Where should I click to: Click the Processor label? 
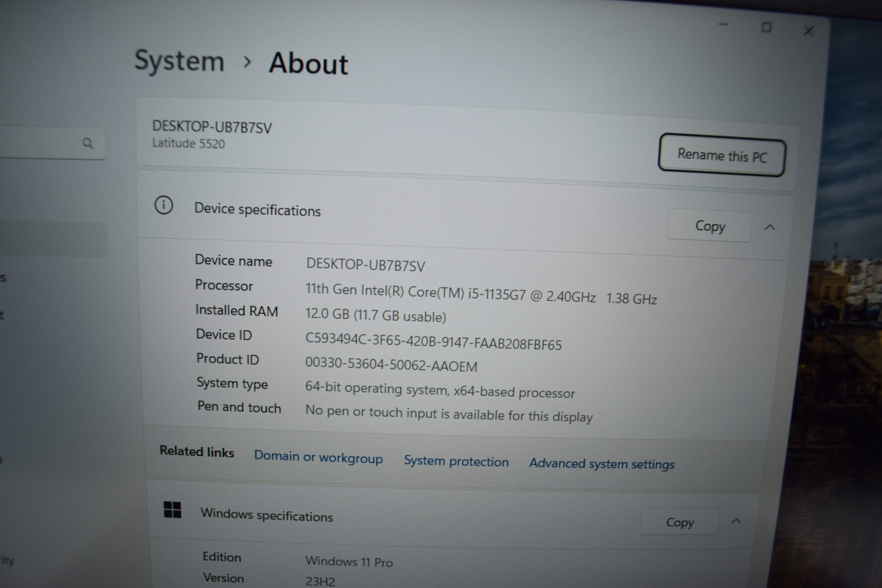[x=224, y=285]
